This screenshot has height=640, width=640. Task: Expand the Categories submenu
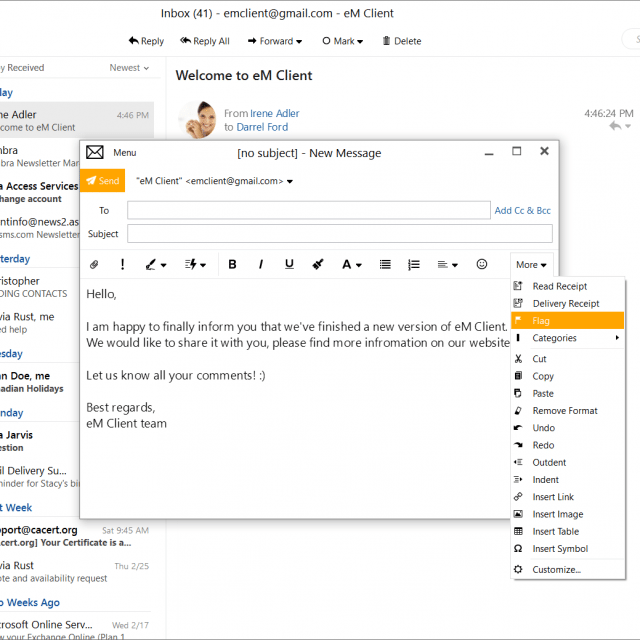point(567,338)
